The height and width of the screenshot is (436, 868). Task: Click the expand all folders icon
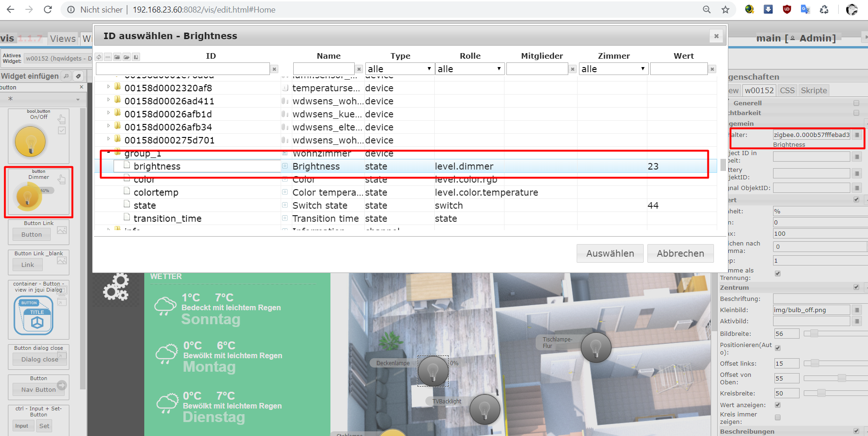(127, 57)
